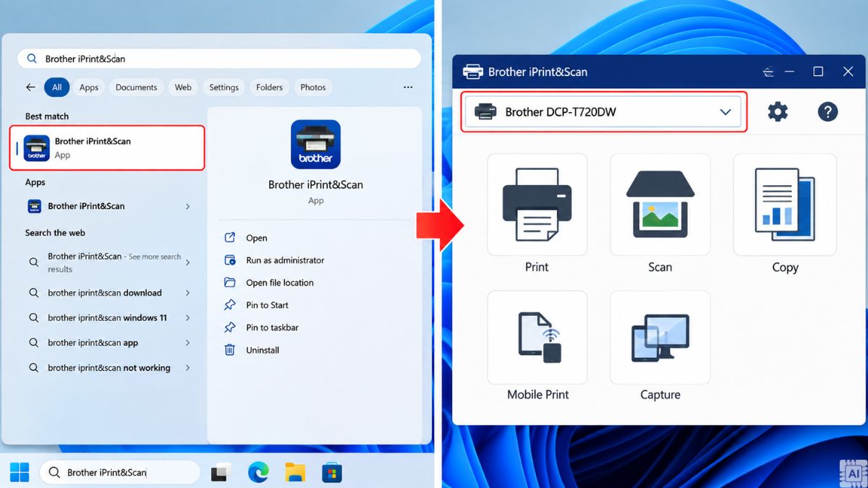Click 'brother iprint&scan download' suggestion text
The width and height of the screenshot is (868, 488).
pos(105,293)
